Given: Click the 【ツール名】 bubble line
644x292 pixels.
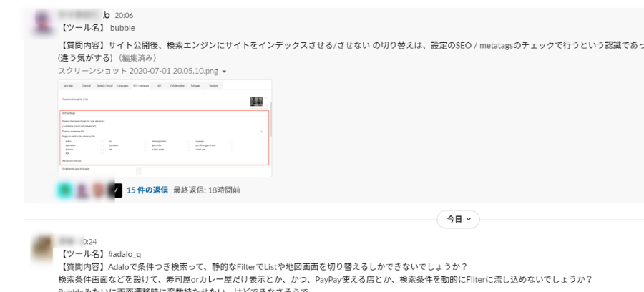Looking at the screenshot, I should 97,28.
